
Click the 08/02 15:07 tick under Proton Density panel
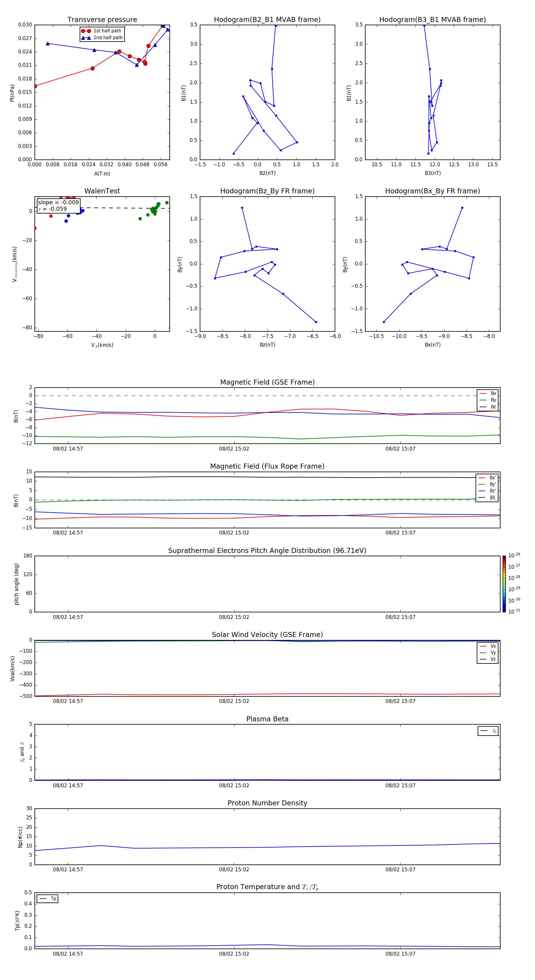click(400, 869)
